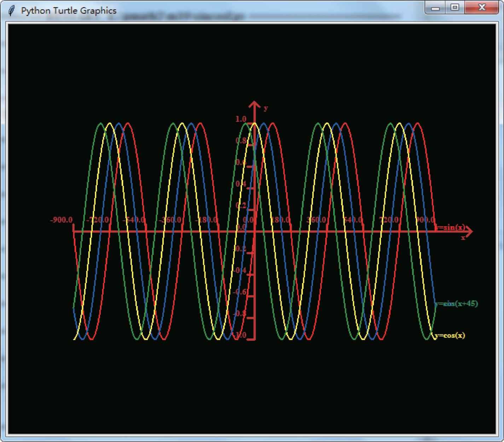Click the 540.0 x-axis label
The image size is (504, 442).
(353, 220)
